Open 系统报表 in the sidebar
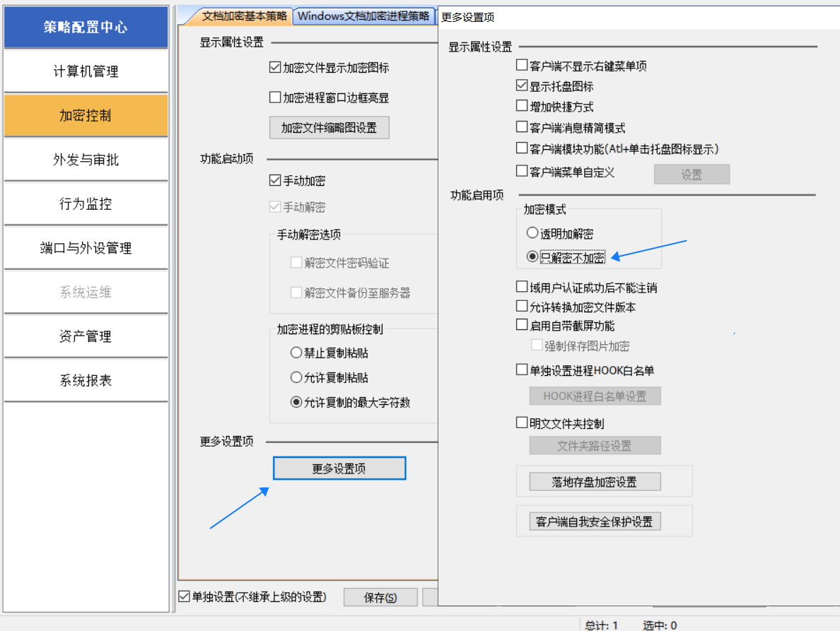 86,380
